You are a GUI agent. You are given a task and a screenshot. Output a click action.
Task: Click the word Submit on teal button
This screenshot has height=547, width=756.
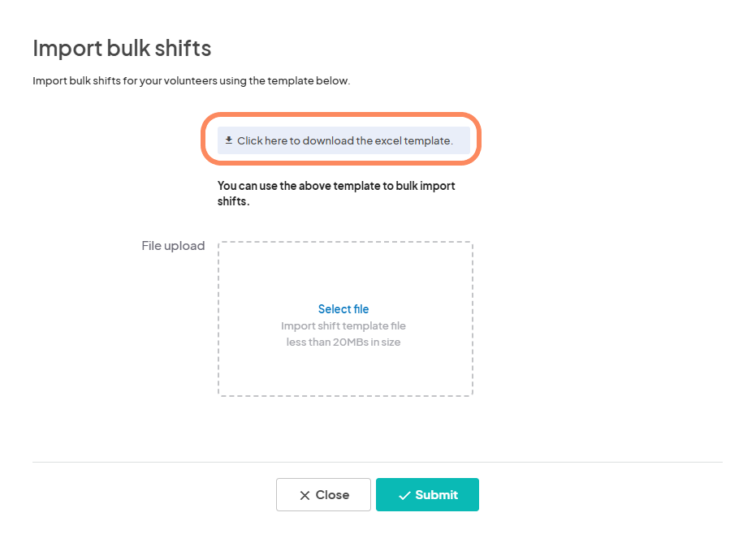point(436,495)
